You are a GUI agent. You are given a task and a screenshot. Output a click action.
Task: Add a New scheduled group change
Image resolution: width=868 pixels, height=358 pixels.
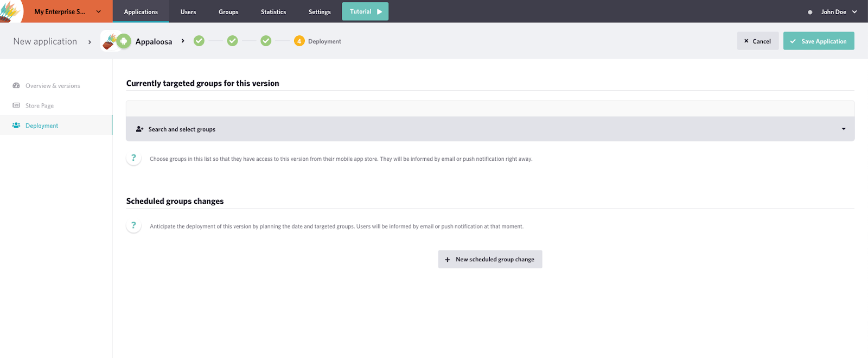(x=490, y=259)
